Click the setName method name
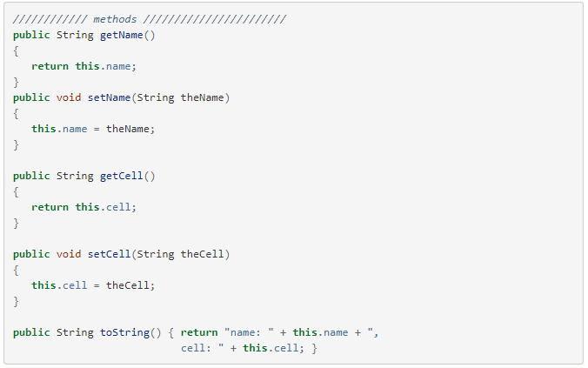 tap(109, 97)
